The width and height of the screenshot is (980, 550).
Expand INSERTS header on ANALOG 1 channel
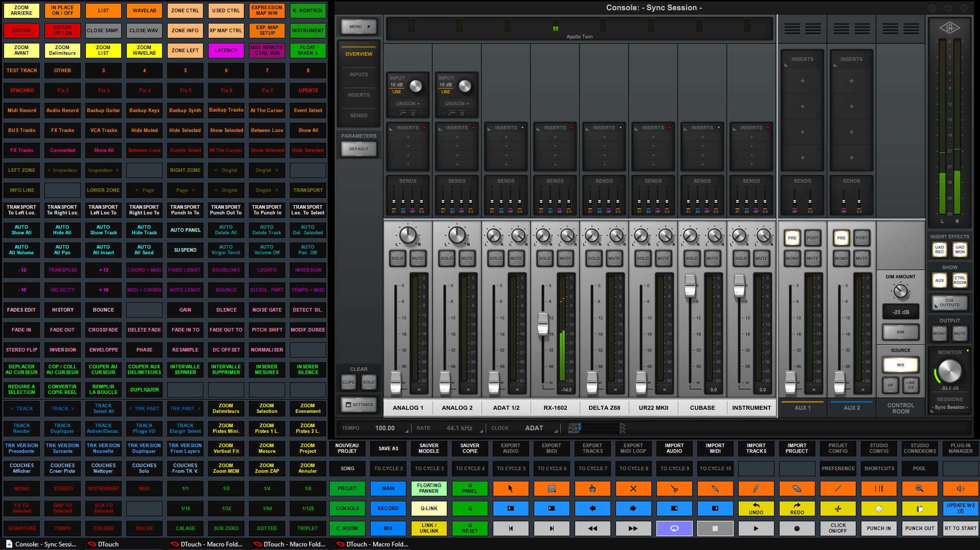tap(408, 128)
